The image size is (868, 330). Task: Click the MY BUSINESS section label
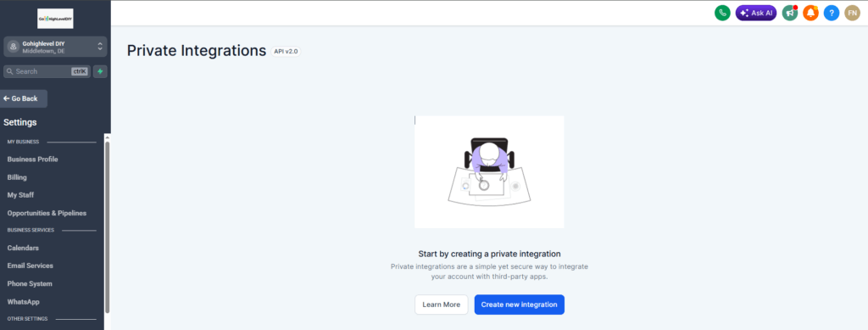pyautogui.click(x=23, y=142)
